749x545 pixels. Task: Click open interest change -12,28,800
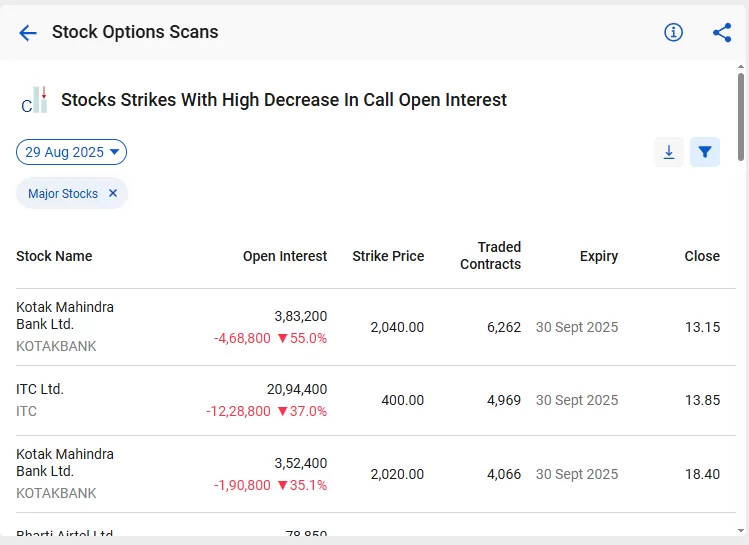click(238, 411)
